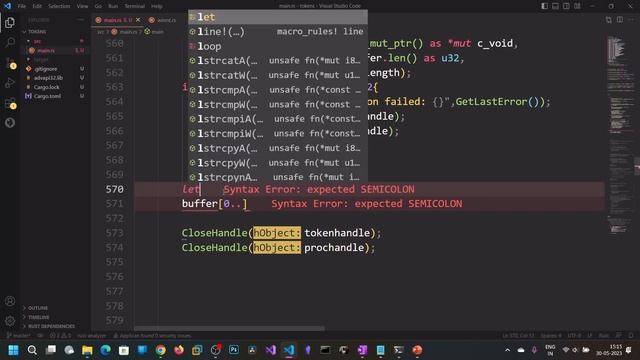Viewport: 640px width, 360px height.
Task: Click the UTF-8 encoding status item
Action: 574,336
